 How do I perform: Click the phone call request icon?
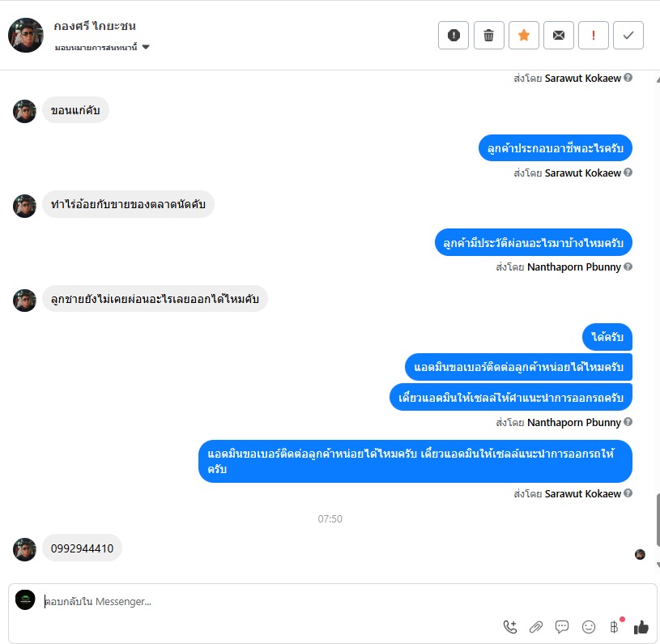pos(510,627)
